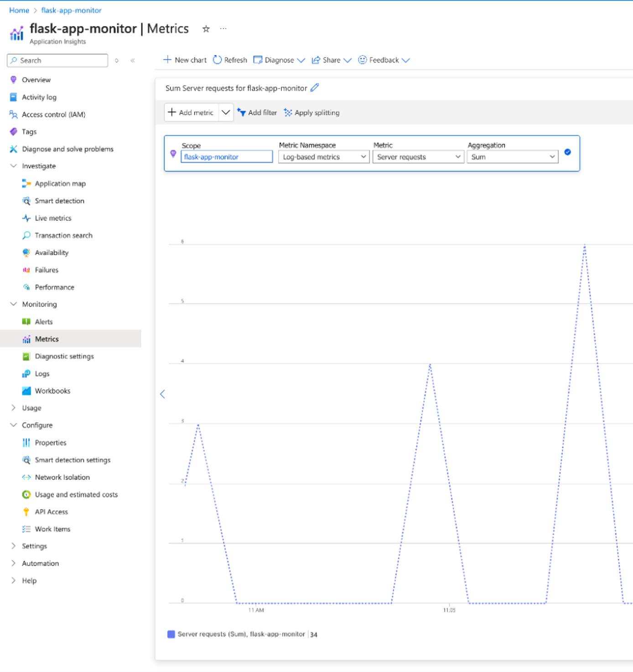Open the Application map view
Image resolution: width=633 pixels, height=672 pixels.
click(60, 183)
